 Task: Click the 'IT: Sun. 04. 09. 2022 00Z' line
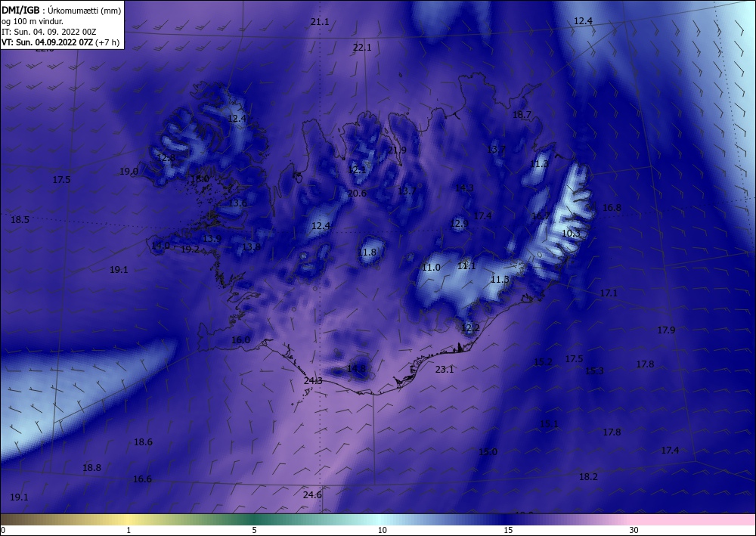point(48,32)
